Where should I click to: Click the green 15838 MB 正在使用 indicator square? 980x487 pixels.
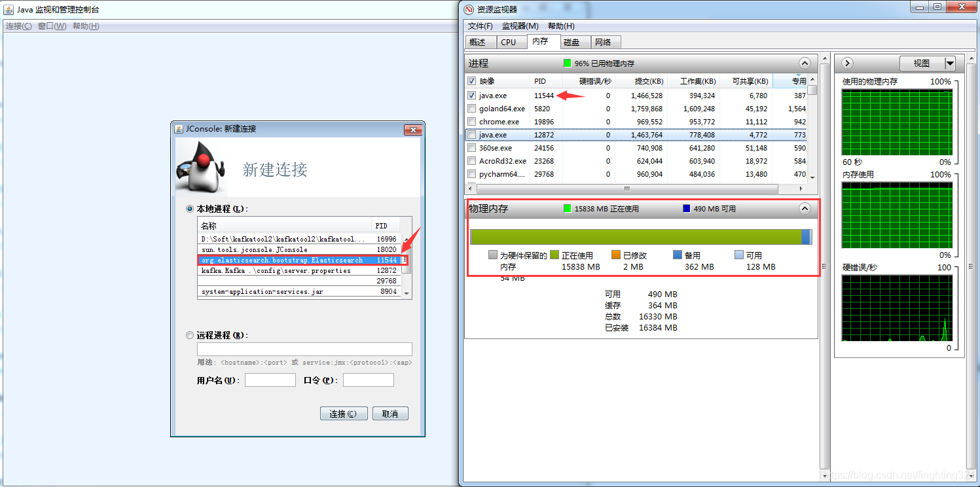coord(568,209)
